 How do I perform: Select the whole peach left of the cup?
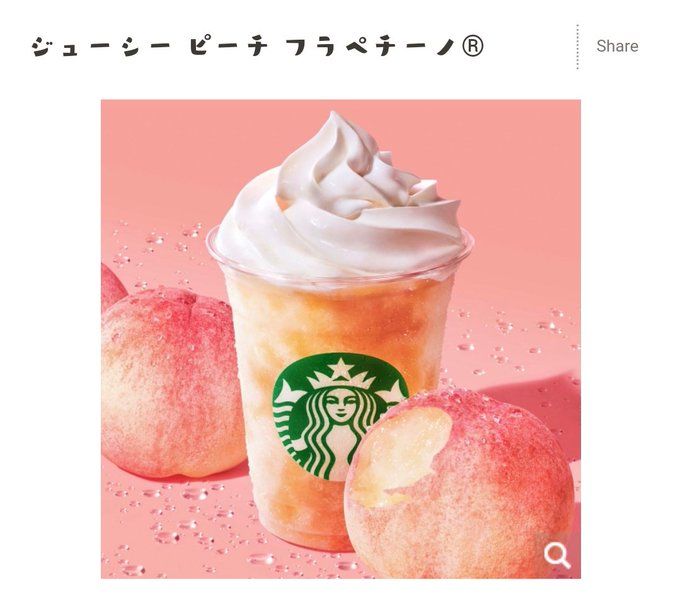(173, 382)
